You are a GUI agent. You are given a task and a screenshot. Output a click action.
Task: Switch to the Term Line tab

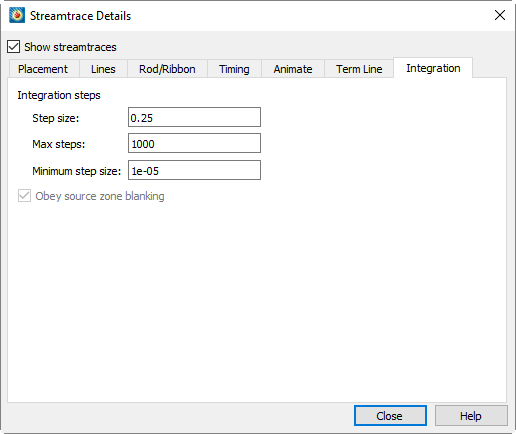359,69
